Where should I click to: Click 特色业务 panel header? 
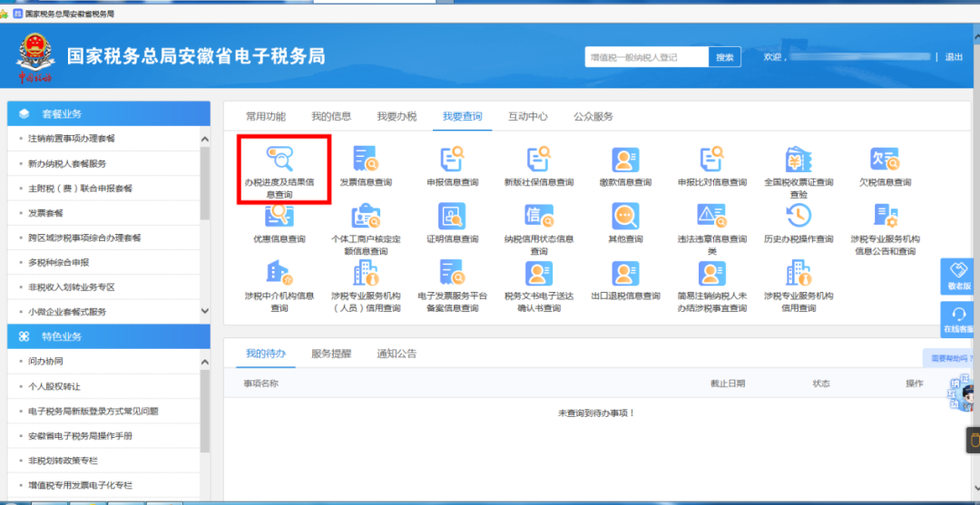click(109, 336)
